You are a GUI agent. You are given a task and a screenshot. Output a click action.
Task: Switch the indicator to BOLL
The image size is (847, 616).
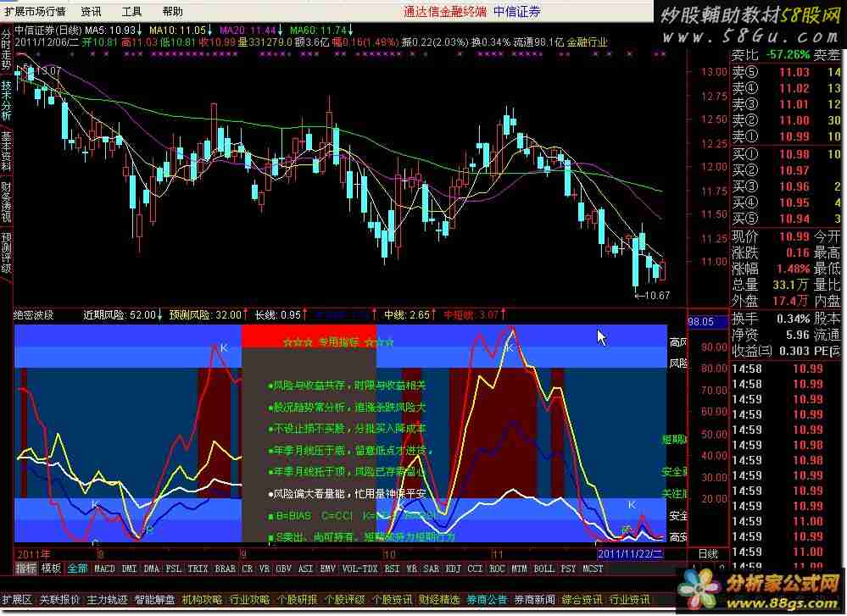(544, 569)
